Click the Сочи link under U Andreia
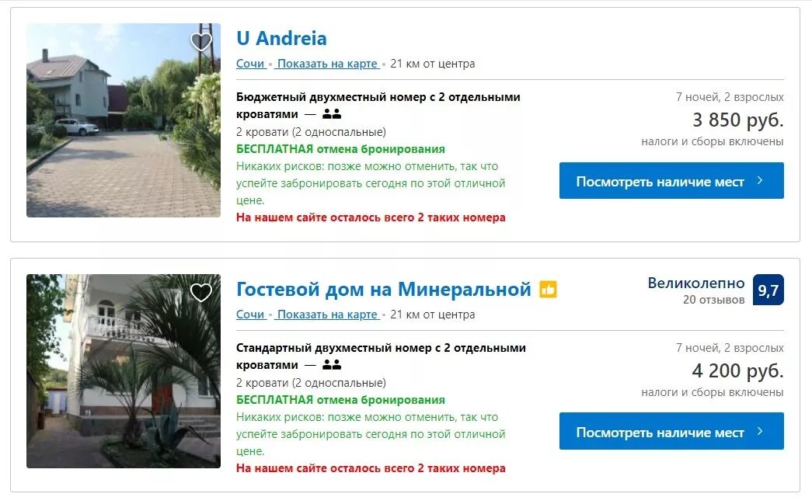 pyautogui.click(x=251, y=64)
